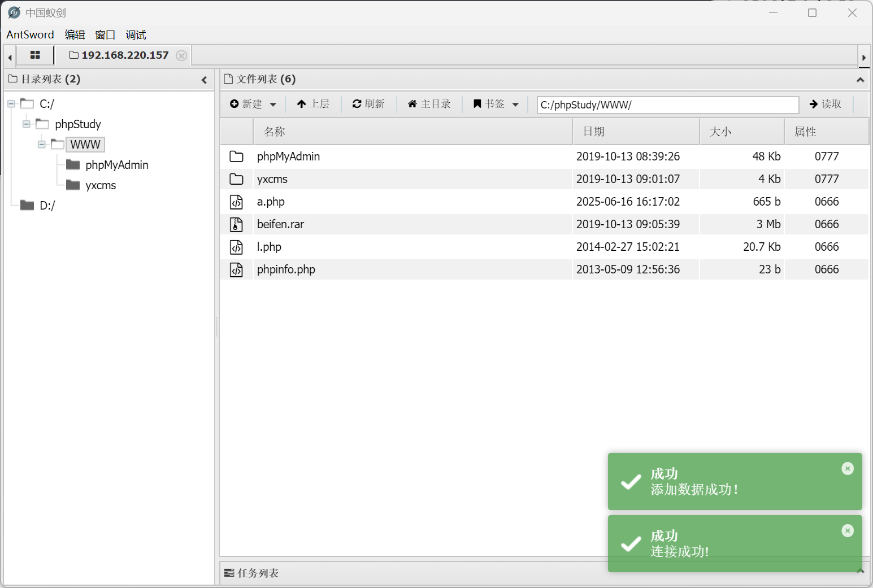
Task: Dismiss the 连接成功 notification
Action: [x=848, y=530]
